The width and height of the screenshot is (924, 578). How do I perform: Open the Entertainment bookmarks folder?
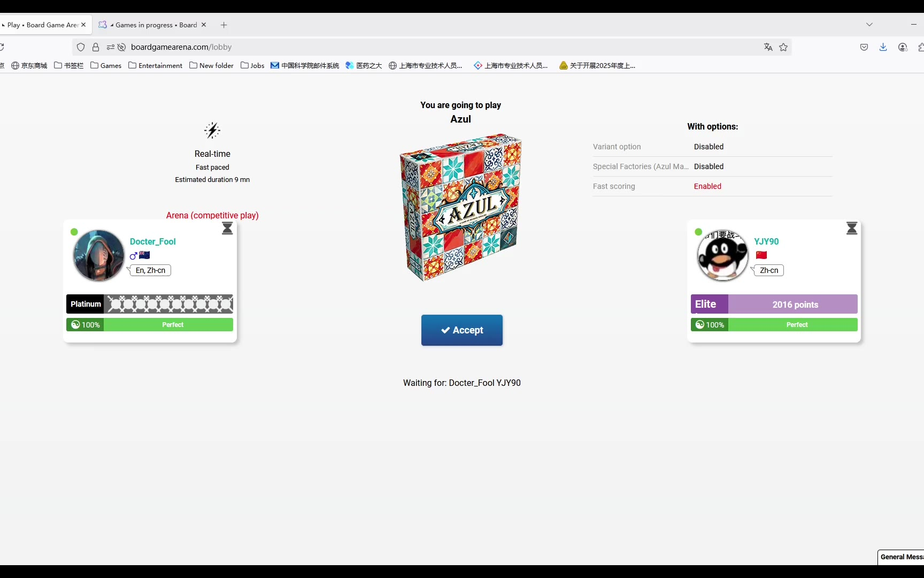click(156, 65)
